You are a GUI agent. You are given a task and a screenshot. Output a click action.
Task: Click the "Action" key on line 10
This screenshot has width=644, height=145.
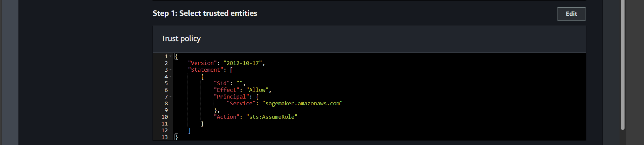tap(227, 117)
